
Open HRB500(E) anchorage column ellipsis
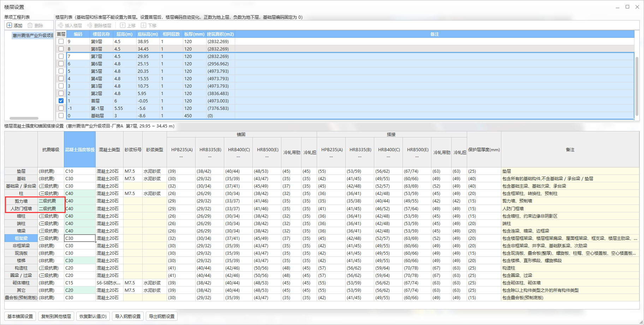tap(267, 156)
